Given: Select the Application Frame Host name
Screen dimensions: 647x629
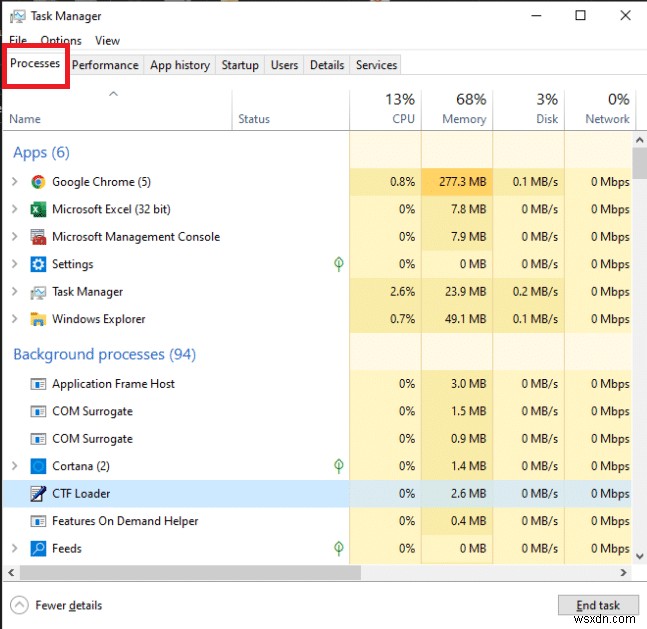Looking at the screenshot, I should click(x=113, y=384).
